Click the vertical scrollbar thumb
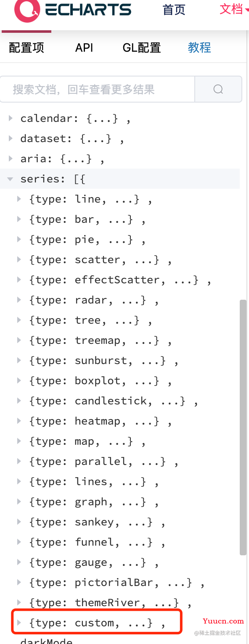The image size is (249, 644). (x=243, y=427)
